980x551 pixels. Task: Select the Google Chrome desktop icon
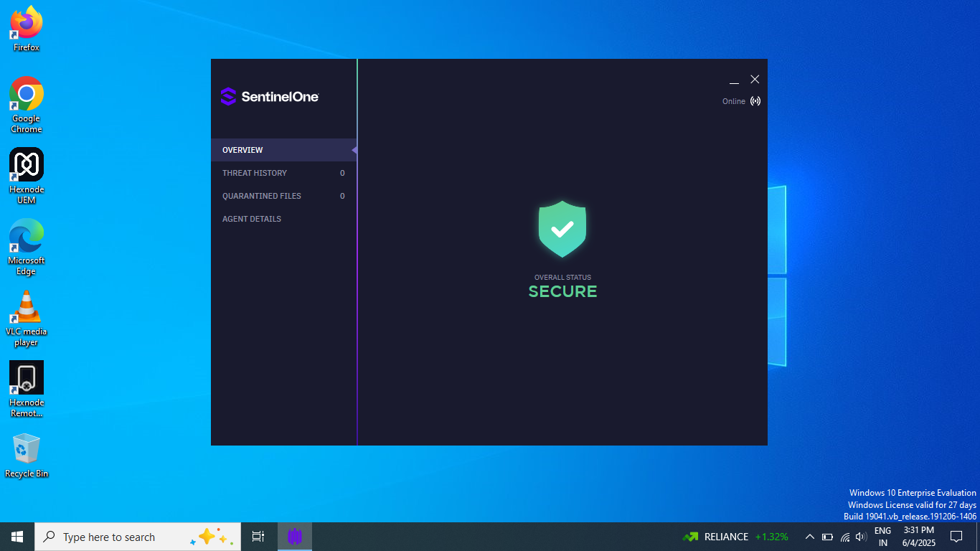[x=27, y=105]
